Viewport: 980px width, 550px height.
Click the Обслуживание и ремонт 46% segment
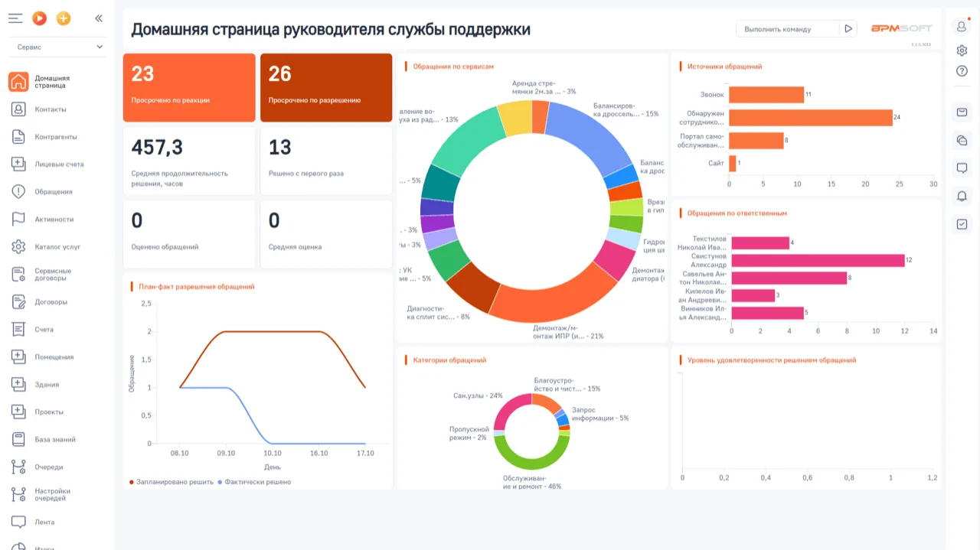[x=531, y=457]
